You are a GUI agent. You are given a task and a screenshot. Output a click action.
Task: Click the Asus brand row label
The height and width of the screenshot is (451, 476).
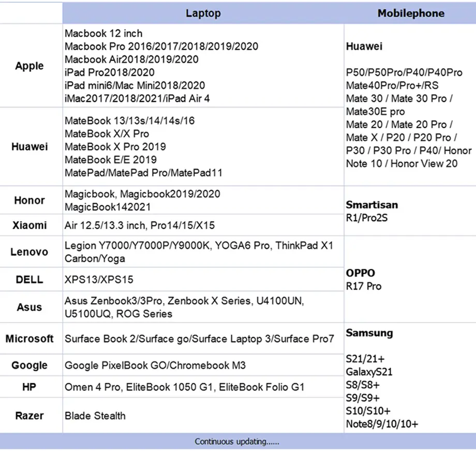[x=29, y=307]
